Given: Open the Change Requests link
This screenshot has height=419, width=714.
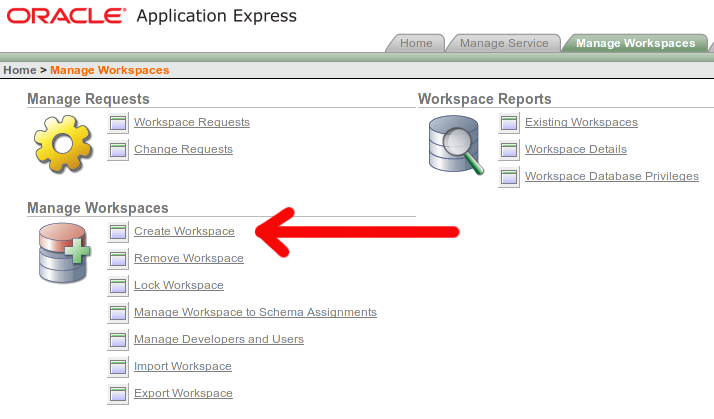Looking at the screenshot, I should (x=183, y=149).
